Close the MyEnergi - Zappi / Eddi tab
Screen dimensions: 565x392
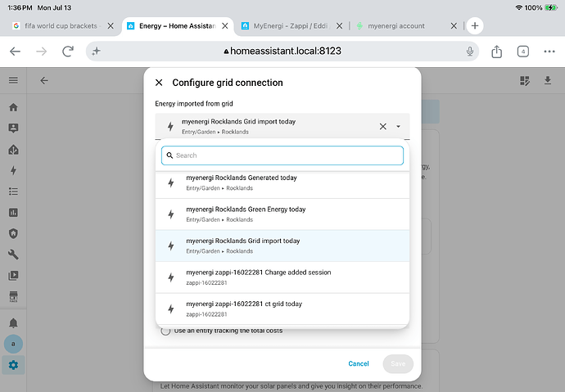pos(339,26)
